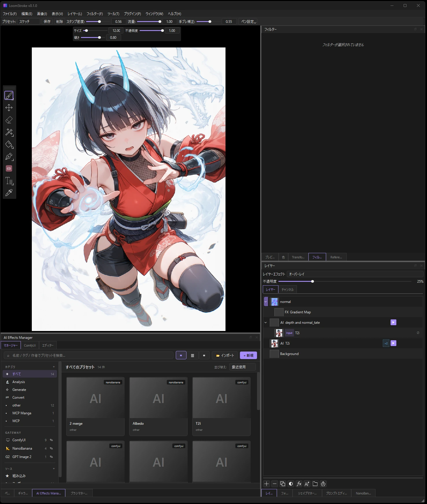This screenshot has width=427, height=504.
Task: Select the Paint Bucket fill tool
Action: click(9, 144)
